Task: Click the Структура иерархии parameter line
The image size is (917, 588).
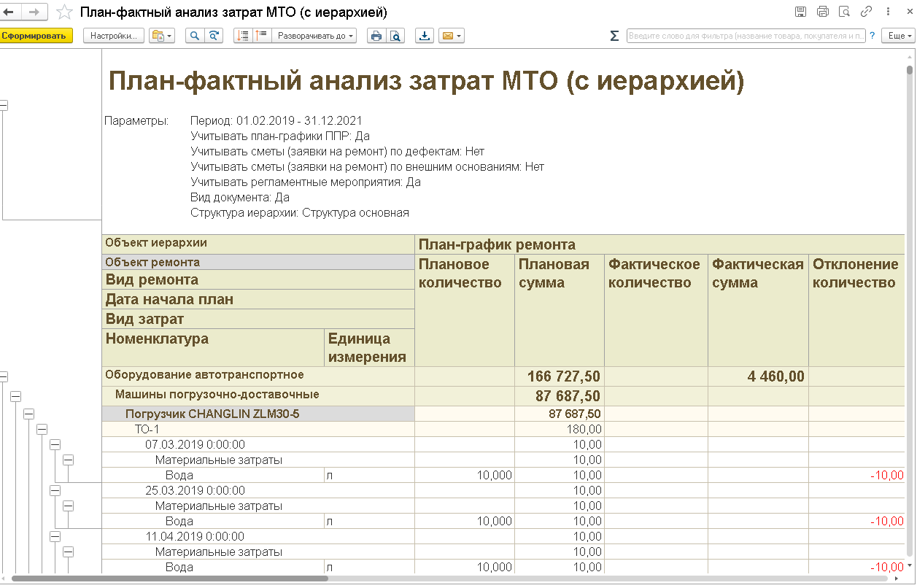Action: click(300, 213)
